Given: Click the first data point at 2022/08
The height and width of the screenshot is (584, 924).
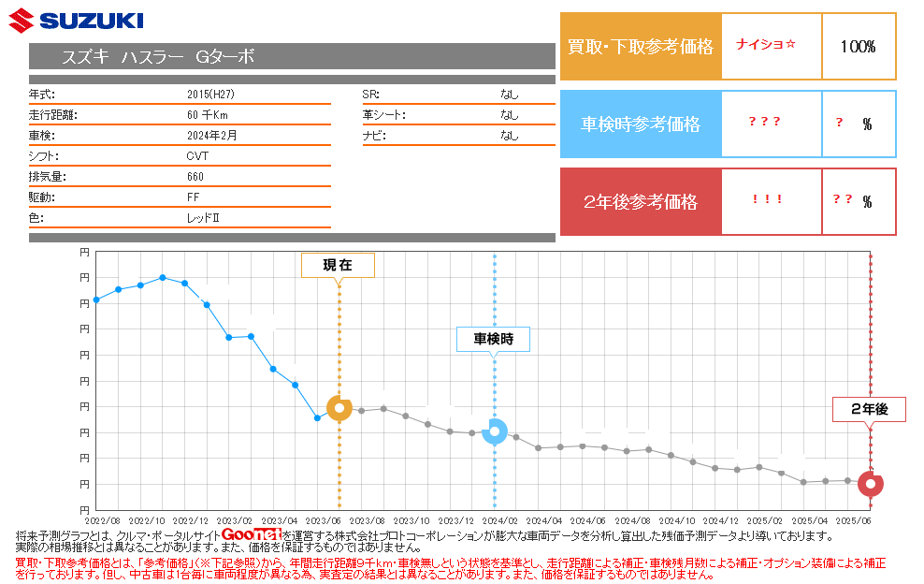Looking at the screenshot, I should click(x=96, y=300).
